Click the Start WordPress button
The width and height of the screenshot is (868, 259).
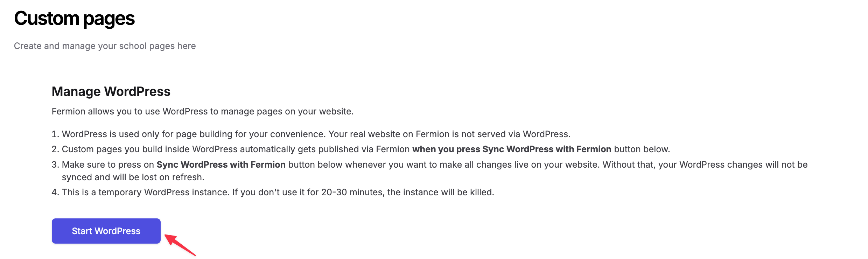(106, 231)
